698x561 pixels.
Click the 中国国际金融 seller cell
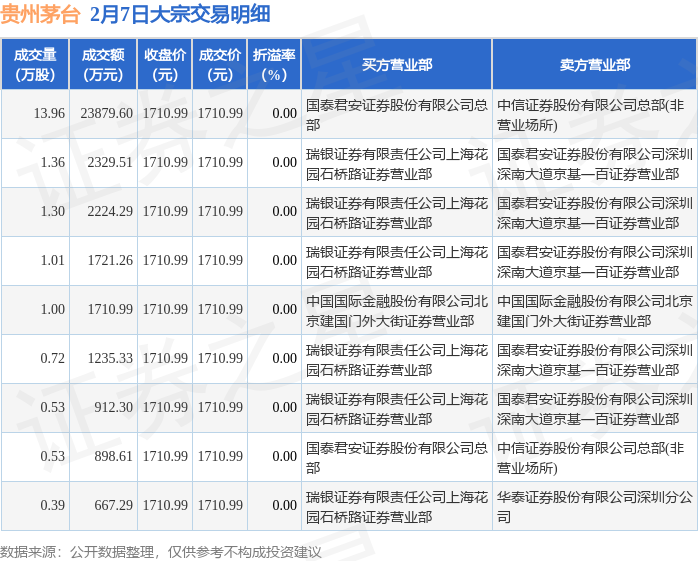595,310
